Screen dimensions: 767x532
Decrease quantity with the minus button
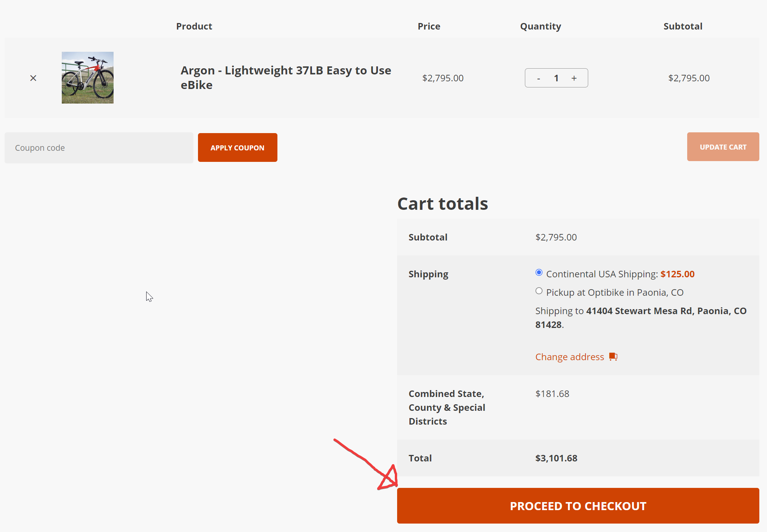(x=539, y=78)
